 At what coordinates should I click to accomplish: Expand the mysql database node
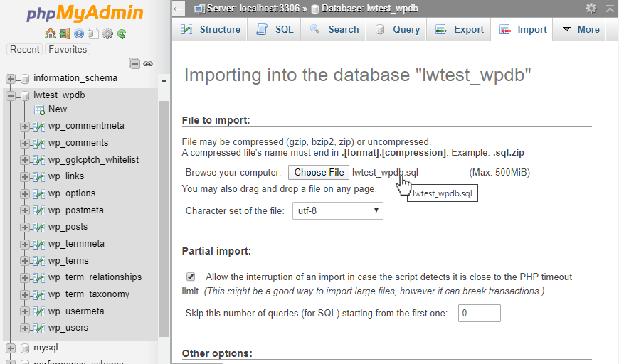tap(11, 348)
